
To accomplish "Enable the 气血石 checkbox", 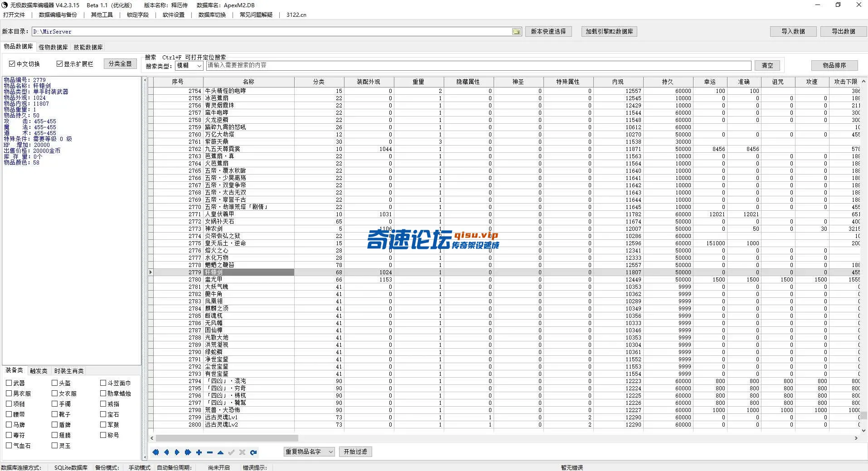I will (9, 446).
